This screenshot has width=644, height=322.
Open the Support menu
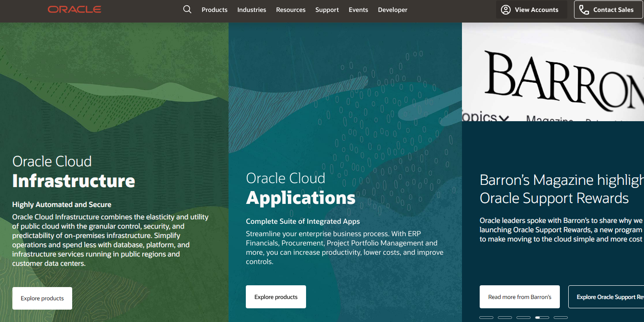(x=327, y=10)
